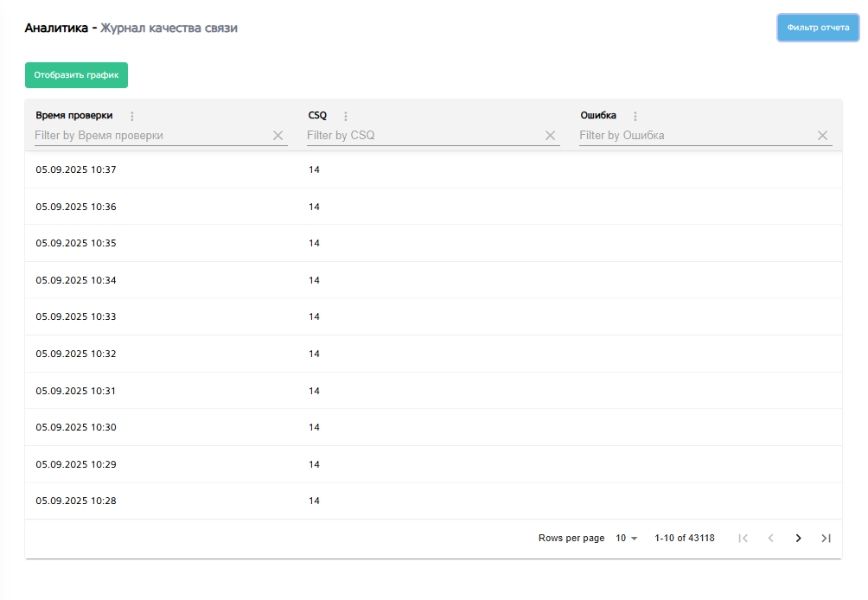This screenshot has height=600, width=868.
Task: Open the Время проверки column menu icon
Action: 132,117
